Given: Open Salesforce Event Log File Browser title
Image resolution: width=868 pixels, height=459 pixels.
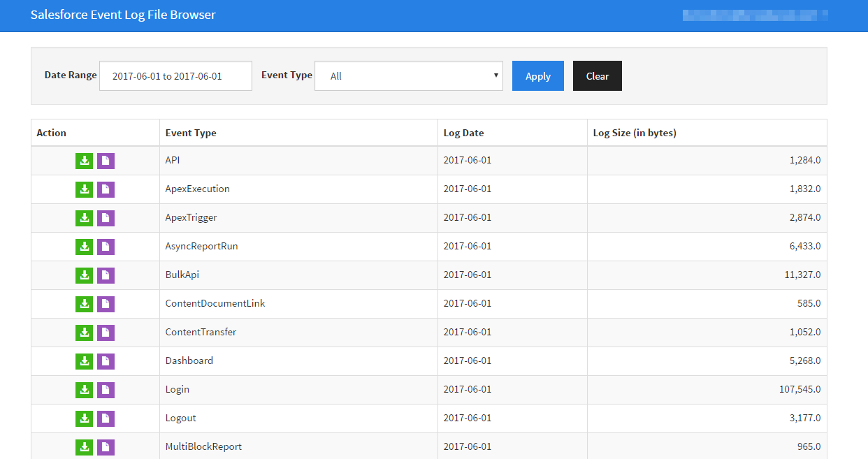Looking at the screenshot, I should point(123,14).
